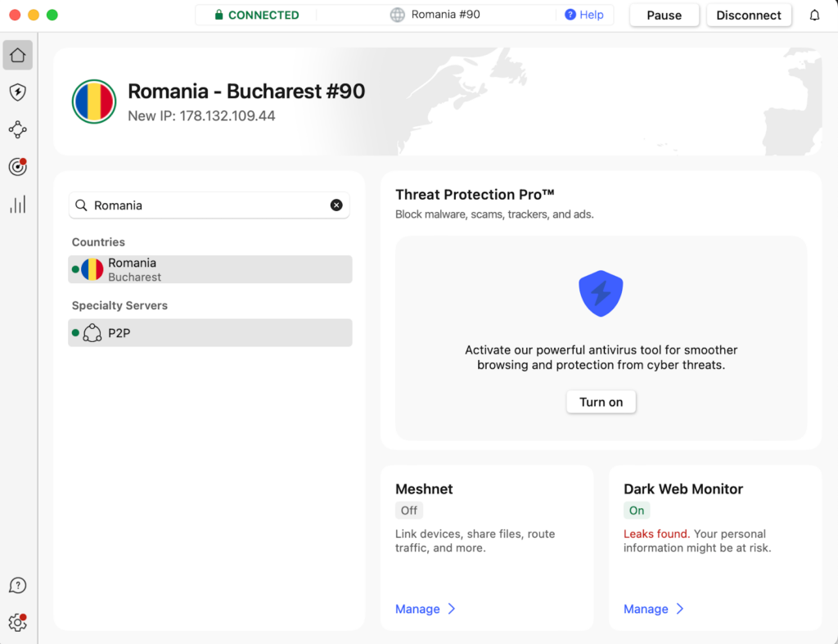
Task: Focus the server search field
Action: [x=209, y=205]
